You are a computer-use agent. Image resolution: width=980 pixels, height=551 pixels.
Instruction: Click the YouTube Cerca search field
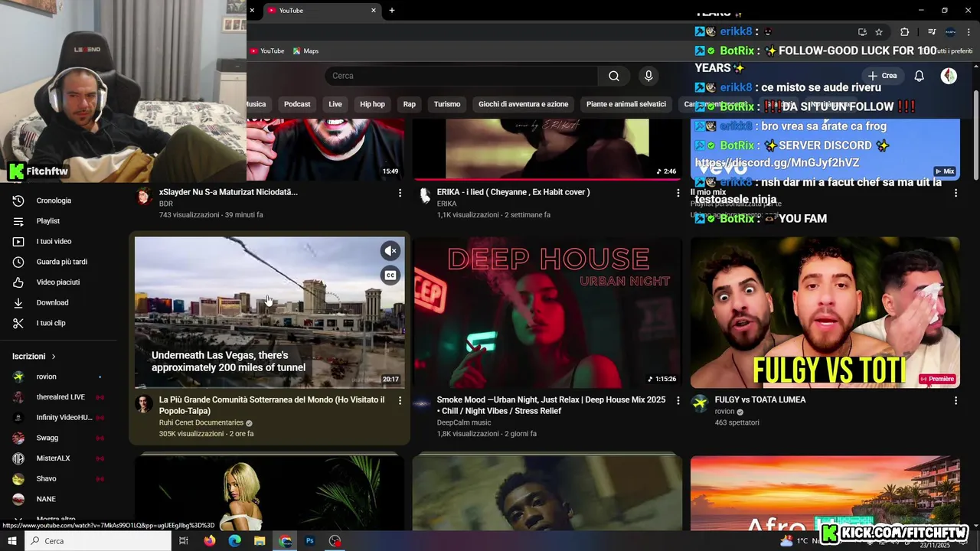pos(462,76)
